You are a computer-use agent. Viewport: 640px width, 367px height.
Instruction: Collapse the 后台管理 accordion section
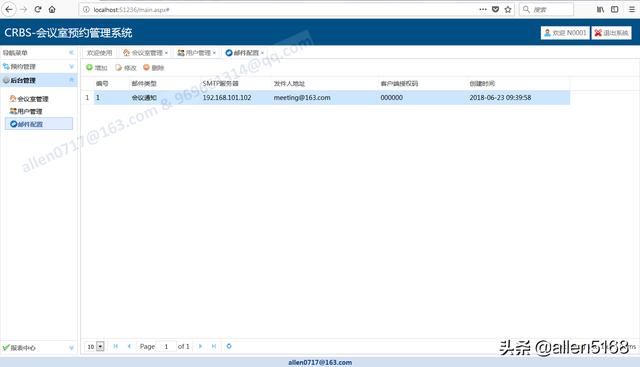71,80
